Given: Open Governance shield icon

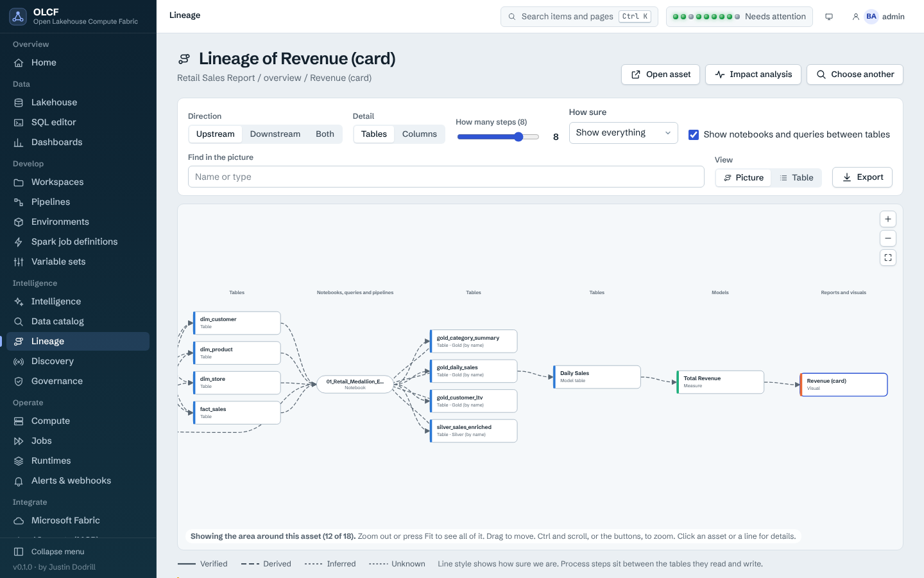Looking at the screenshot, I should pos(19,381).
